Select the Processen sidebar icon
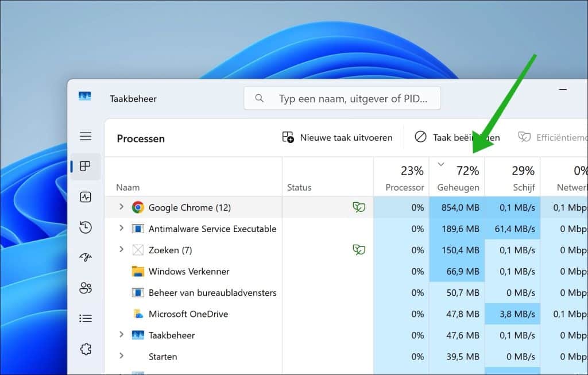588x375 pixels. (86, 167)
